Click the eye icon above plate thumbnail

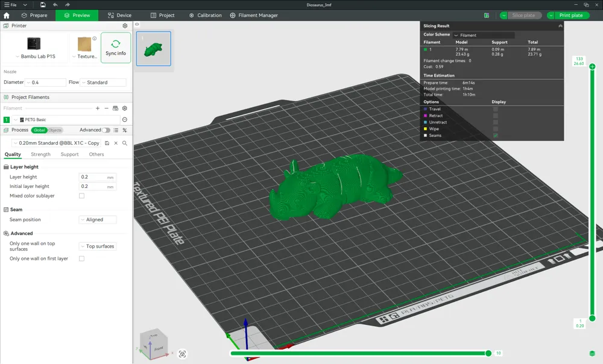(137, 24)
